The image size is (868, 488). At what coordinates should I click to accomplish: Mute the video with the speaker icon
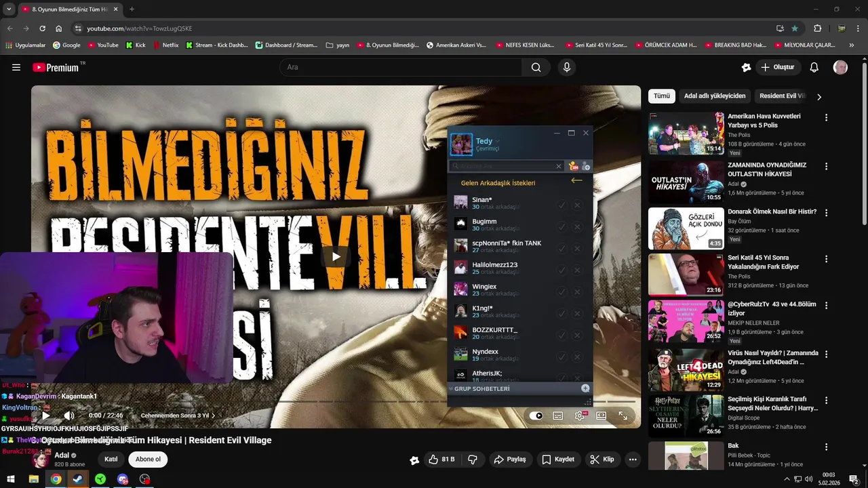pos(69,415)
